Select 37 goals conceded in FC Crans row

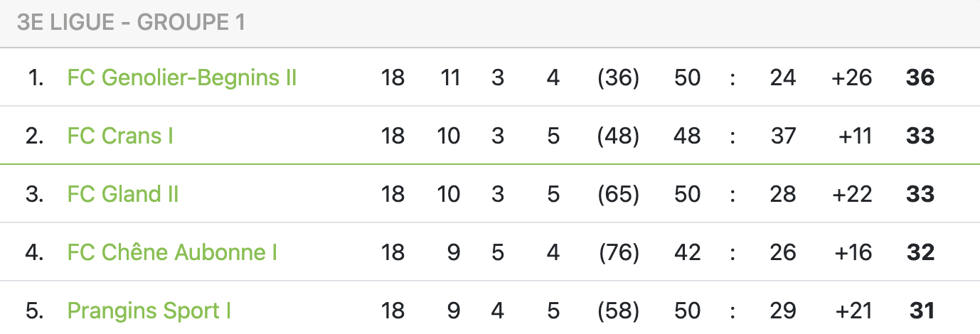(x=782, y=136)
